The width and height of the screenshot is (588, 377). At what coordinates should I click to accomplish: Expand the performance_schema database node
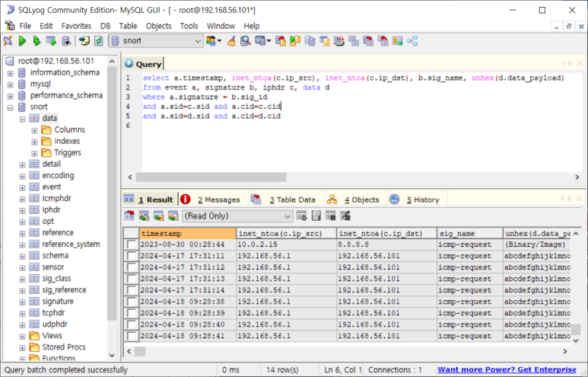11,96
